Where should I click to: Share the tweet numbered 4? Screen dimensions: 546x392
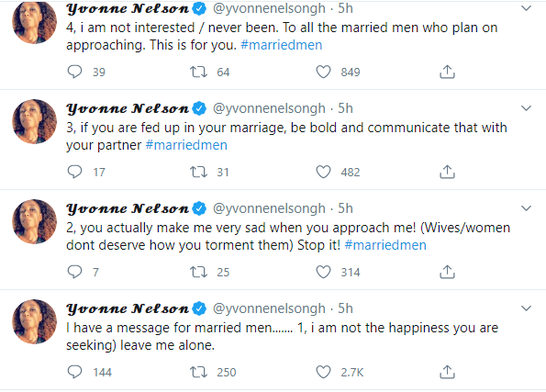click(447, 72)
